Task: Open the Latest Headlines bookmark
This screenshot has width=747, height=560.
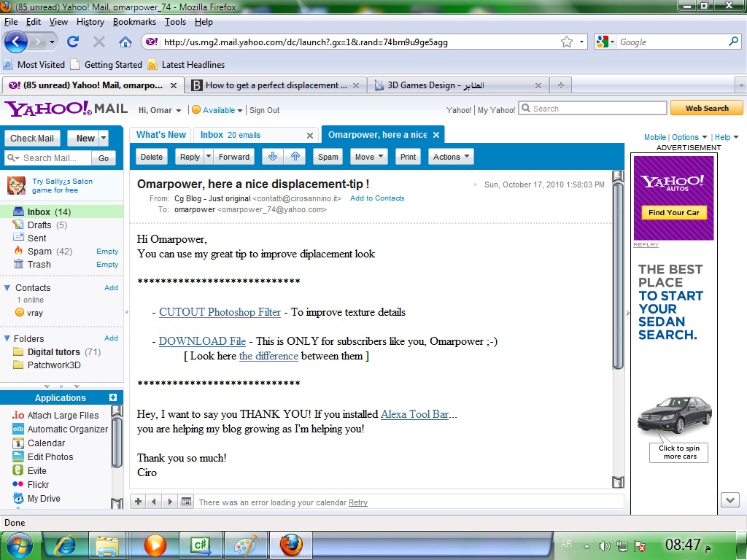Action: pyautogui.click(x=186, y=65)
